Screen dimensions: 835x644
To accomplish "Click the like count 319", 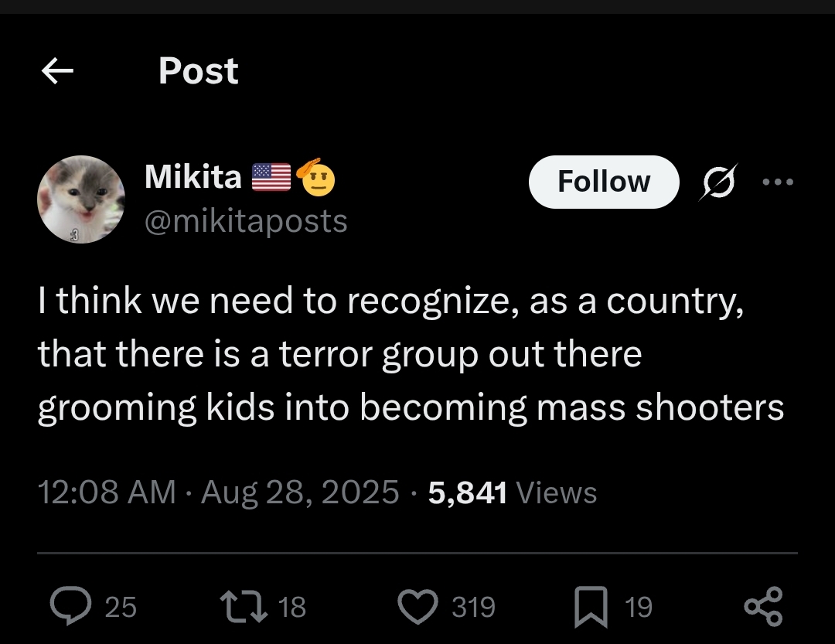I will point(473,608).
